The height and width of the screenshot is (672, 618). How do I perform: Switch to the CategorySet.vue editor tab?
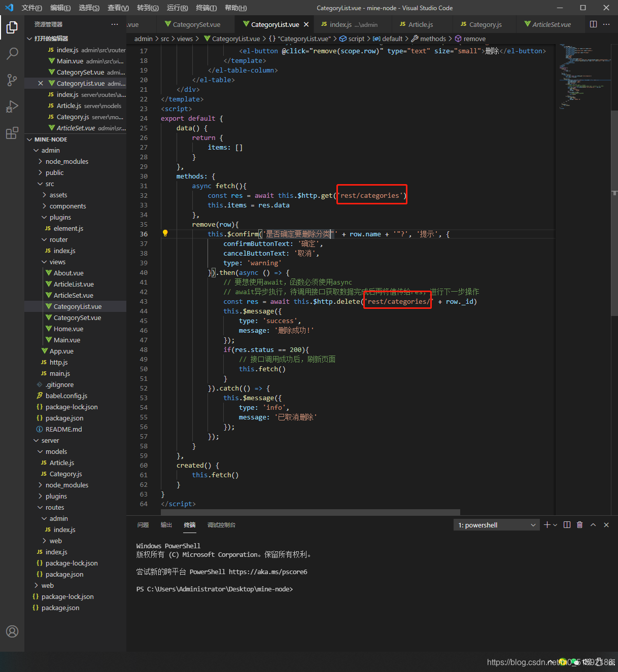(196, 24)
